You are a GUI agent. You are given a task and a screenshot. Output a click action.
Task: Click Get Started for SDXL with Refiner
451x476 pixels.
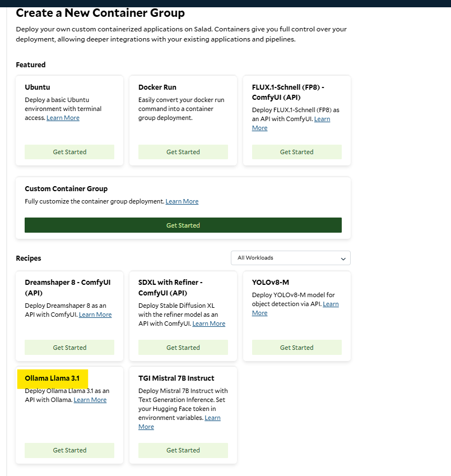click(183, 347)
